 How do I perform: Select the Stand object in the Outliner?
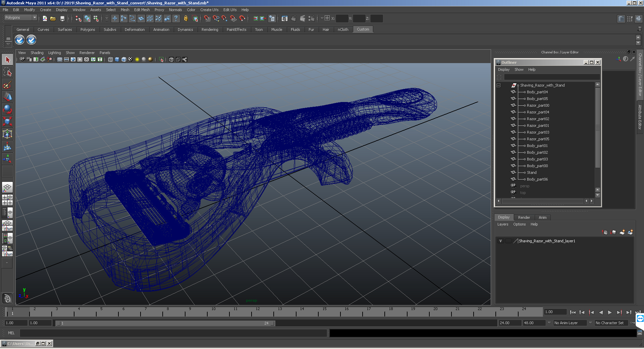(532, 172)
